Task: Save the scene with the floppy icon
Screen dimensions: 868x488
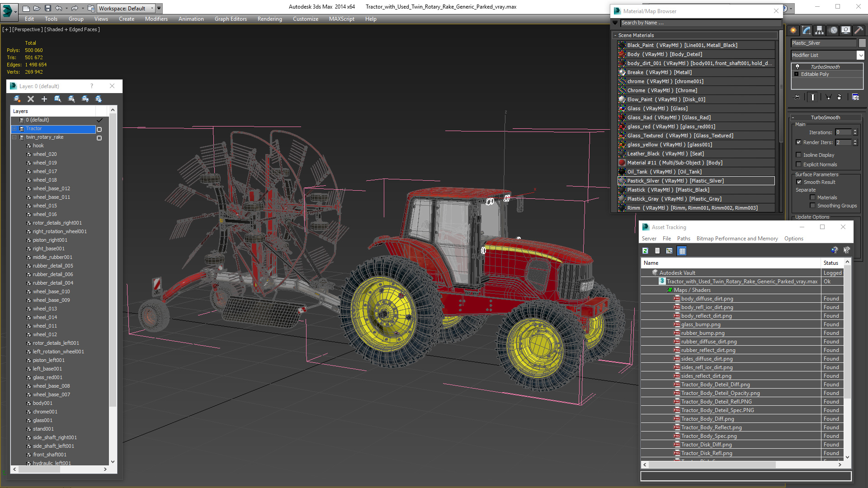Action: point(47,8)
